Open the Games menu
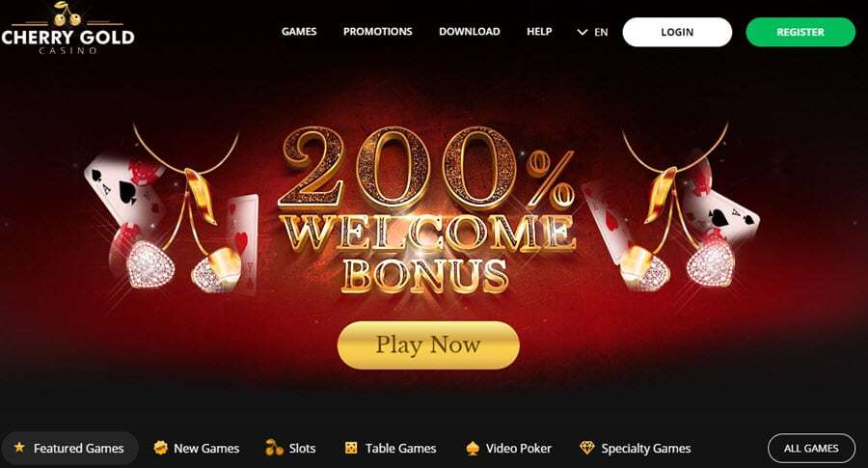 point(299,32)
